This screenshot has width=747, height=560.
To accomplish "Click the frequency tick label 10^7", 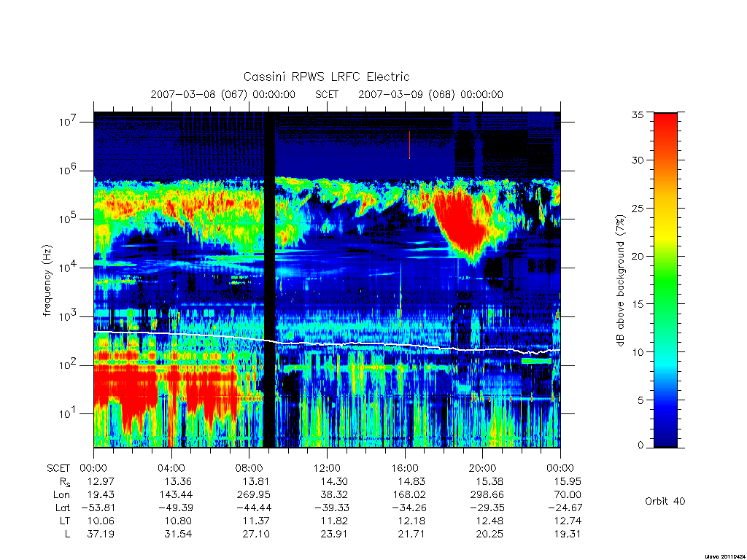I will tap(66, 122).
